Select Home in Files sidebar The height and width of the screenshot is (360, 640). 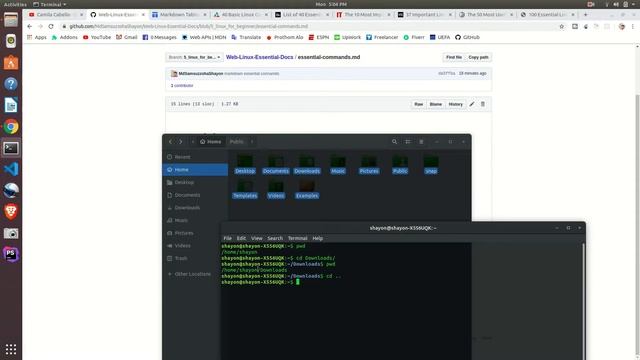(x=195, y=169)
